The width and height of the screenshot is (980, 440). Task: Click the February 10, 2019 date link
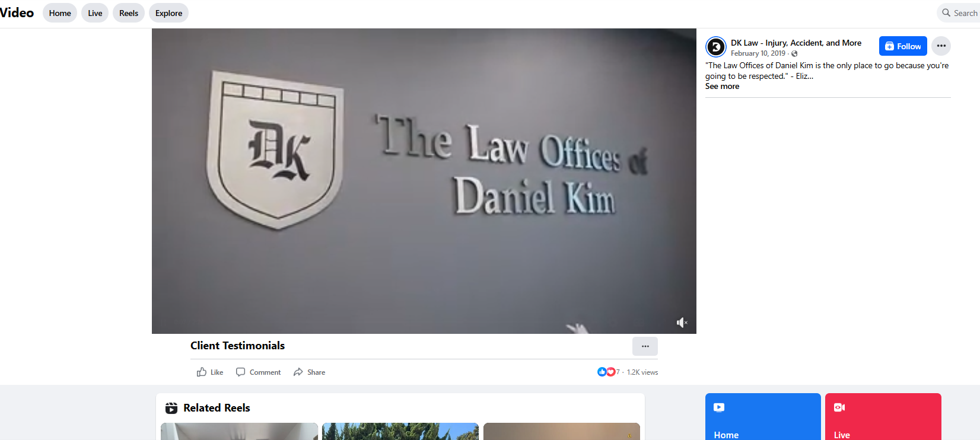click(x=758, y=53)
